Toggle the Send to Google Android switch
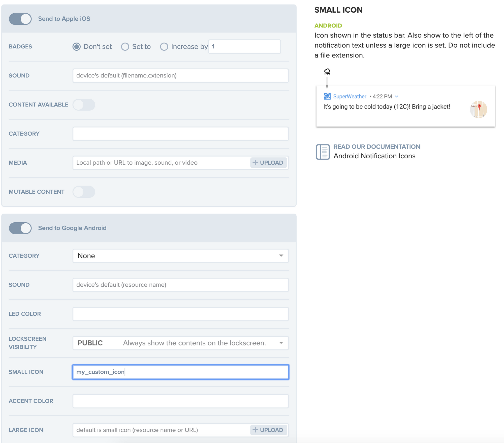Screen dimensions: 504x443 [20, 228]
